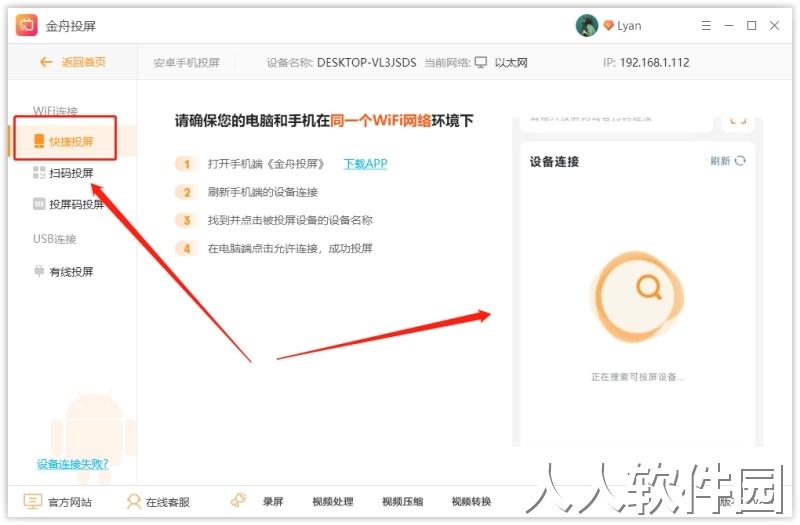Open the 设备连接失败? help link
This screenshot has height=525, width=800.
[x=72, y=464]
